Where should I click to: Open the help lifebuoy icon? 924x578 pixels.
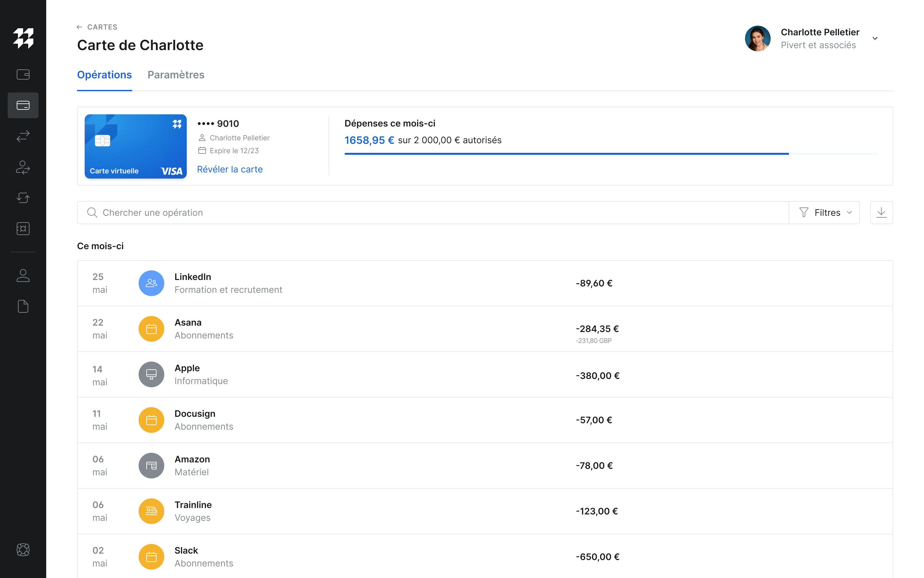(23, 550)
